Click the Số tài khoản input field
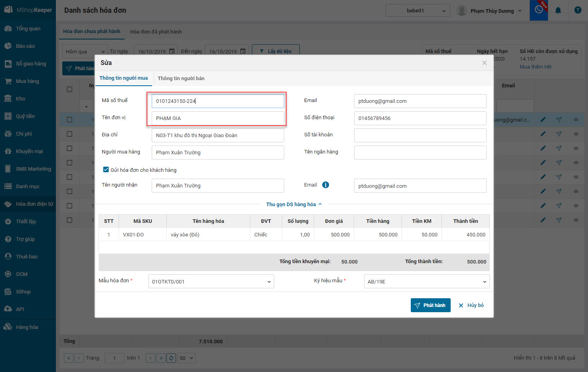Screen dimensions: 588x372 (420, 136)
